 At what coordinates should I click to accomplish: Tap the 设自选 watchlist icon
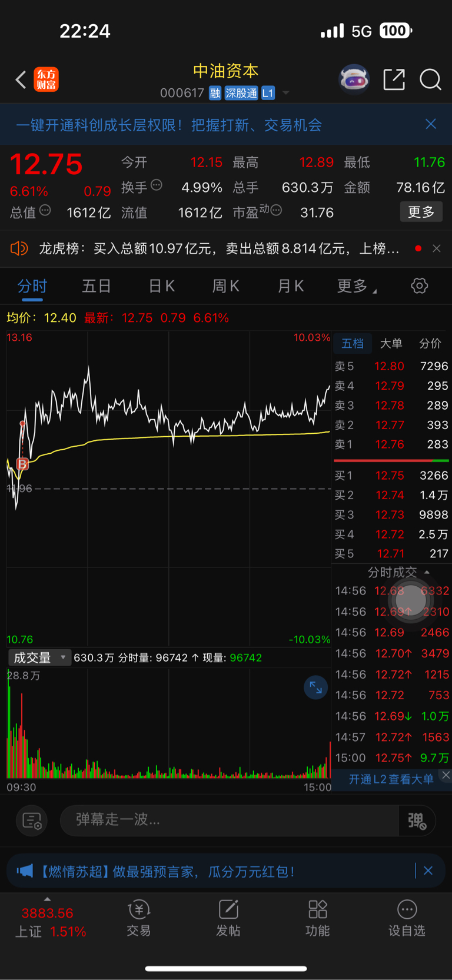point(407,918)
